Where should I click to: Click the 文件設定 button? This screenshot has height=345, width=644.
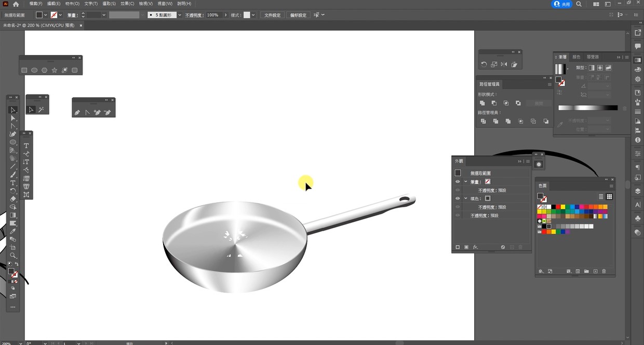(272, 15)
